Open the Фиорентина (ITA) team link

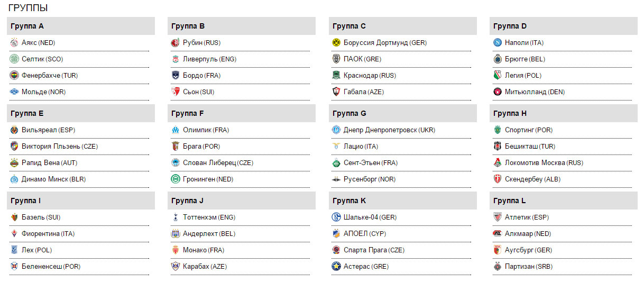pyautogui.click(x=48, y=234)
